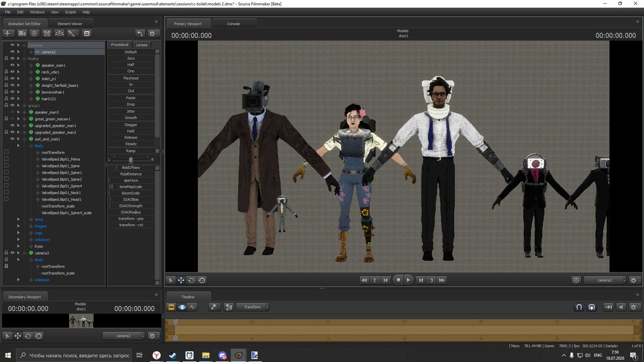
Task: Apply the Jitter procedural preset
Action: [x=131, y=111]
